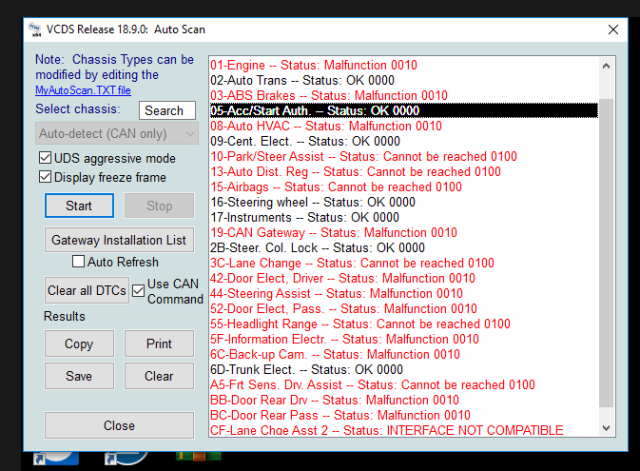Click the Clear results button
The image size is (640, 471).
pyautogui.click(x=159, y=376)
